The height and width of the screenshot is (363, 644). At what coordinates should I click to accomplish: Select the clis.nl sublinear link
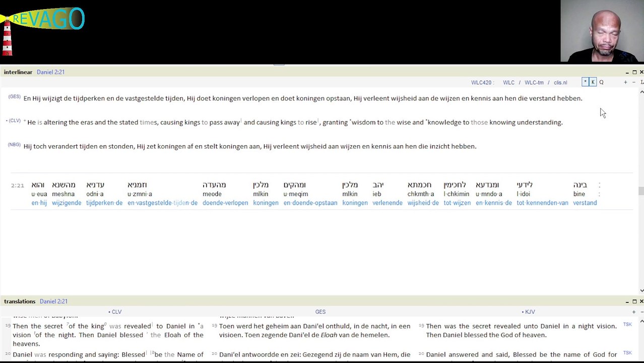(x=560, y=83)
